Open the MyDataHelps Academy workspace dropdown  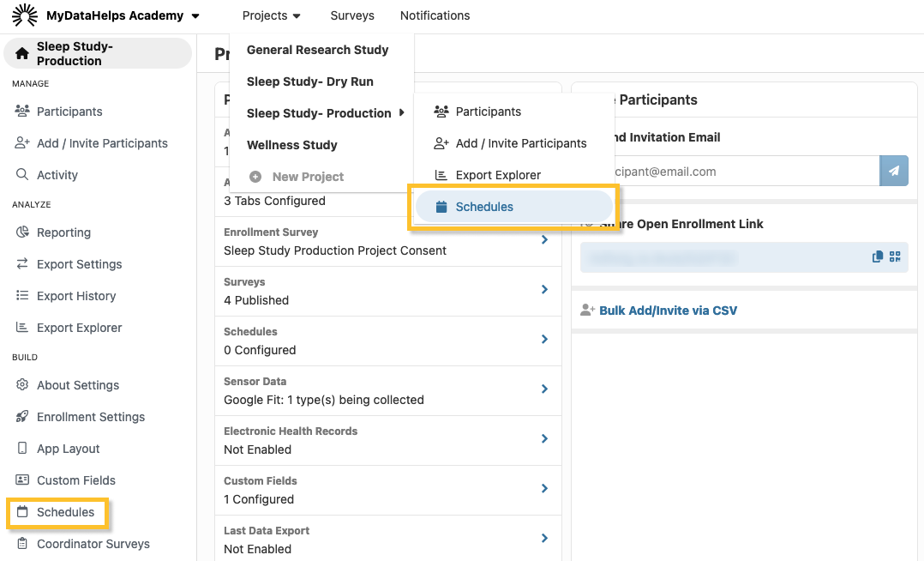(195, 16)
